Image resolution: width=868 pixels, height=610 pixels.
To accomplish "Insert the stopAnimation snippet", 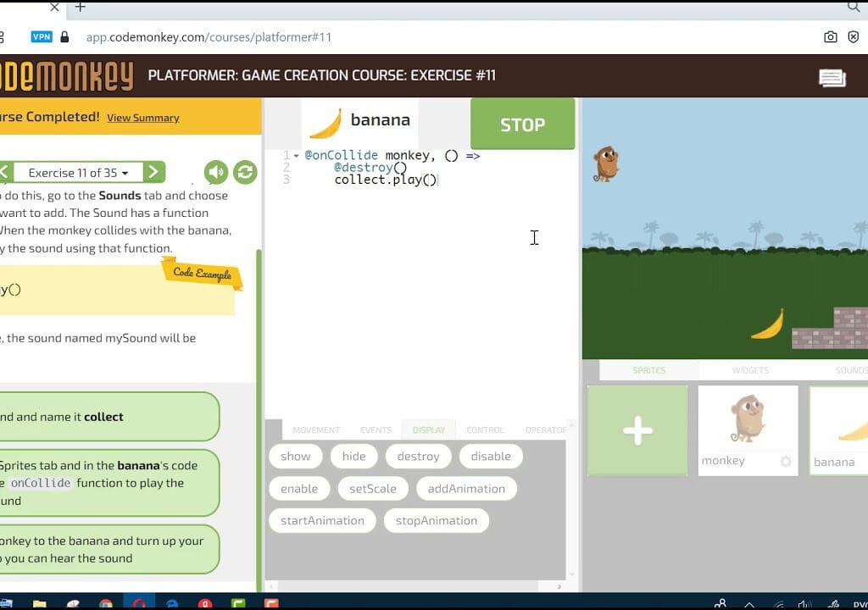I will click(x=437, y=521).
